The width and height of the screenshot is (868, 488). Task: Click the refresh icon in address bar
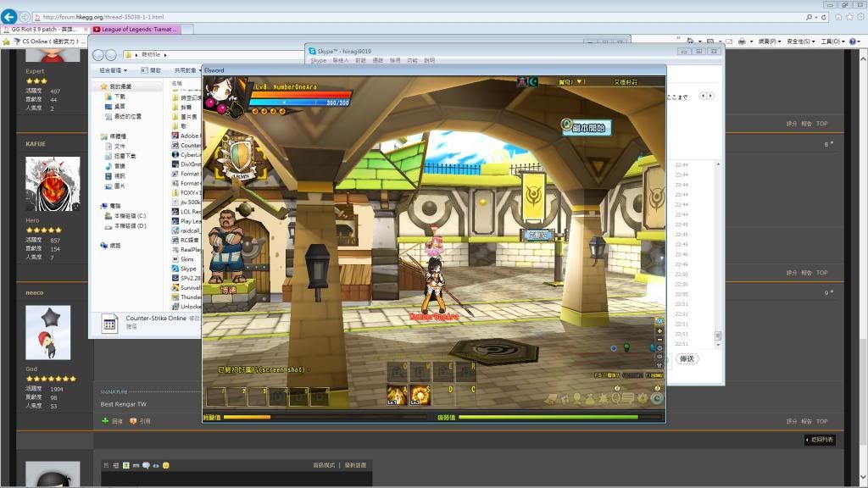coord(824,17)
